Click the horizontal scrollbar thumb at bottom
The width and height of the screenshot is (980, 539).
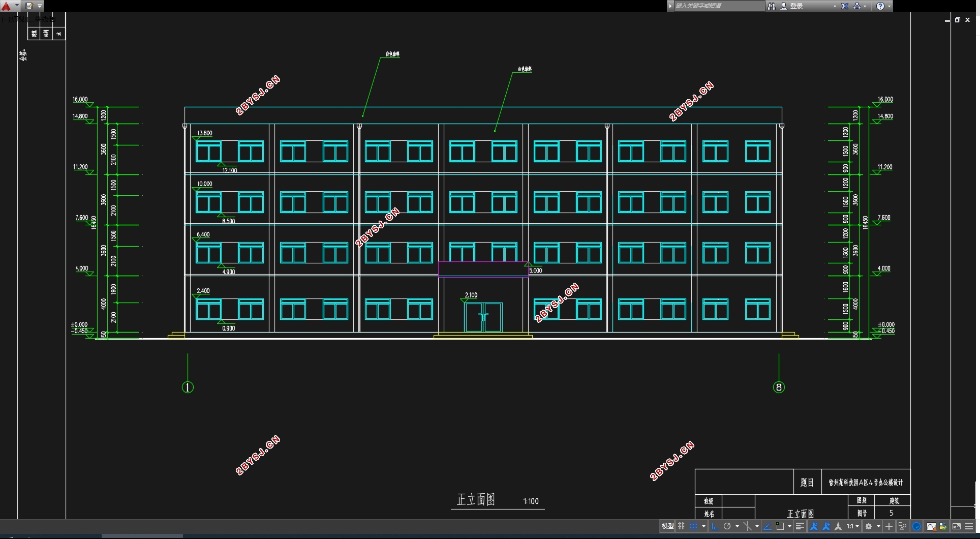pyautogui.click(x=142, y=536)
